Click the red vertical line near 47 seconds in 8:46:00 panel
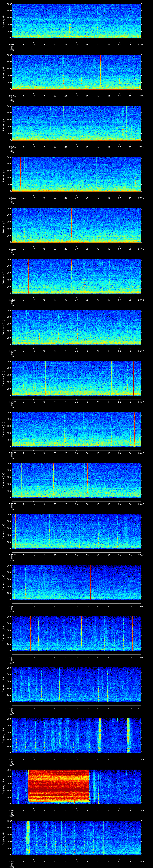This screenshot has width=153, height=868. click(x=113, y=19)
